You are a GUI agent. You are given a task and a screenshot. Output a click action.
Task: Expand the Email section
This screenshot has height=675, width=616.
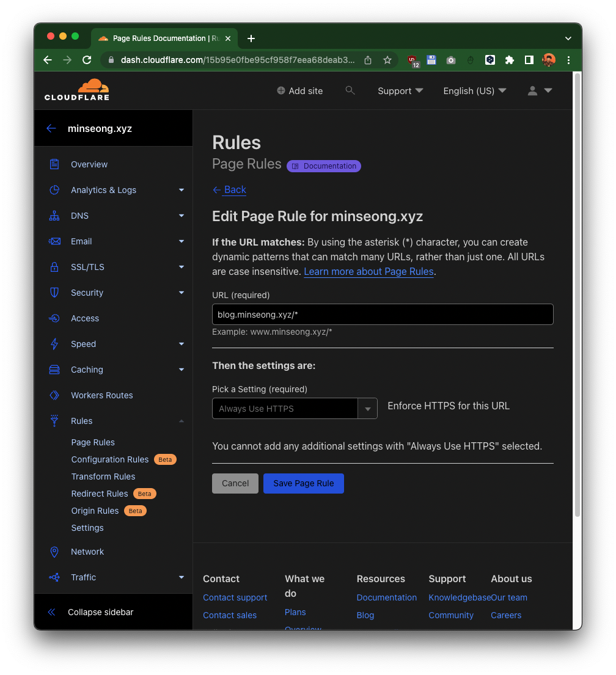pyautogui.click(x=182, y=241)
